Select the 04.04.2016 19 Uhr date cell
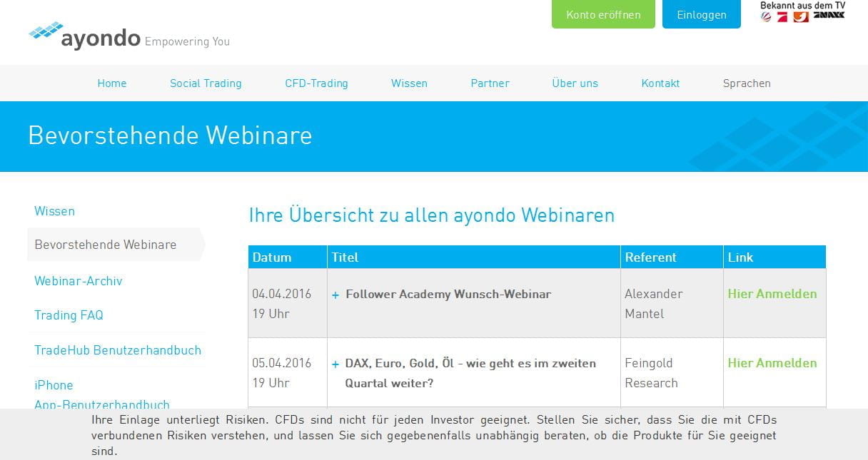The image size is (868, 460). coord(288,303)
